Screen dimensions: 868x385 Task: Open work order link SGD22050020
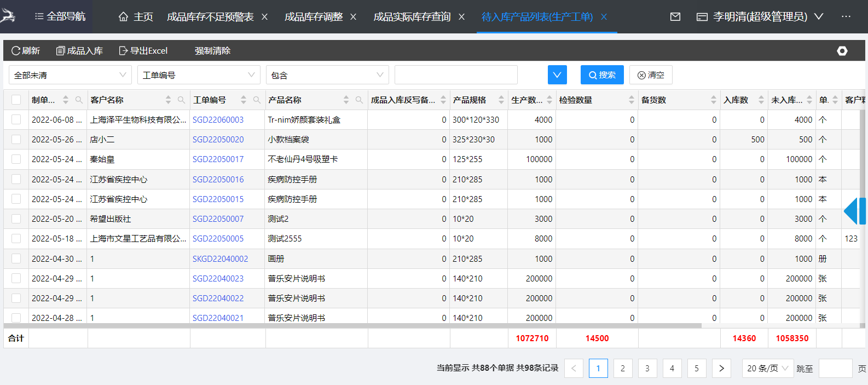point(218,140)
